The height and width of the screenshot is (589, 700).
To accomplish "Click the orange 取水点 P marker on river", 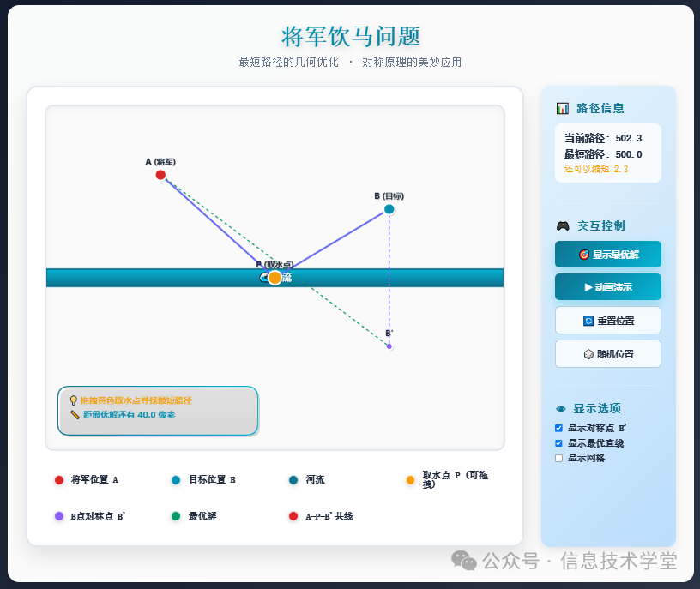I will [x=275, y=277].
